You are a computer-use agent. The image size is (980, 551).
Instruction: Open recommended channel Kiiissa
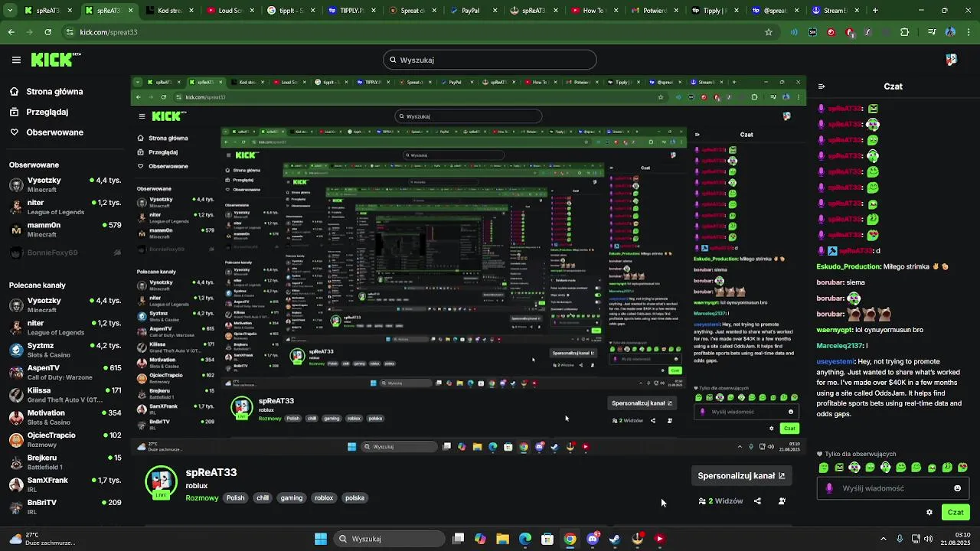(64, 394)
